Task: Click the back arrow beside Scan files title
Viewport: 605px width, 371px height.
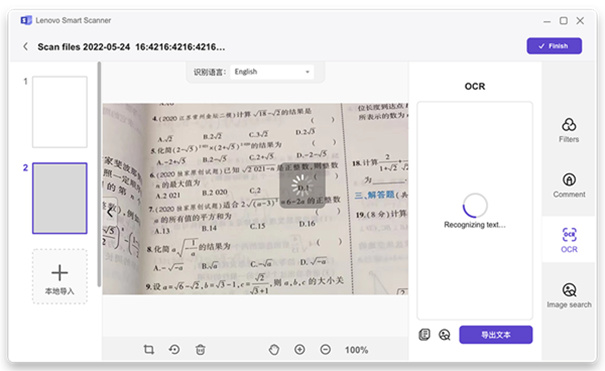Action: [25, 47]
